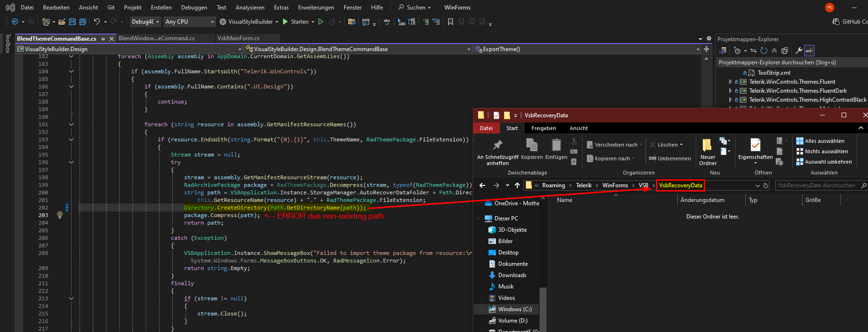This screenshot has width=868, height=332.
Task: Open the ExportTheme() member dropdown
Action: (587, 49)
